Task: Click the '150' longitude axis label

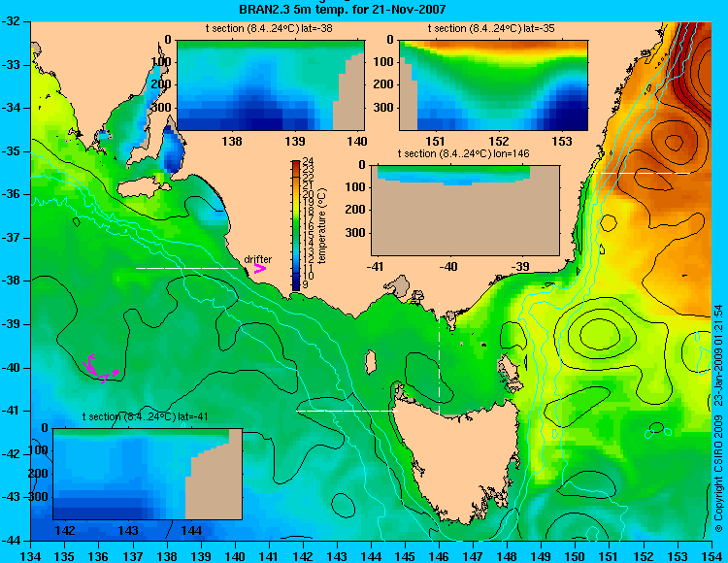Action: [576, 556]
